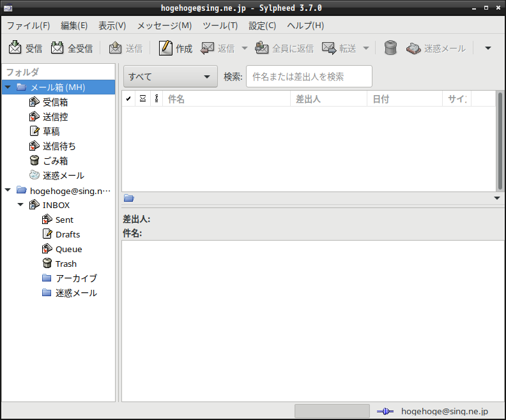The image size is (506, 420).
Task: Collapse the hogehoge@sing.n… account node
Action: point(8,190)
